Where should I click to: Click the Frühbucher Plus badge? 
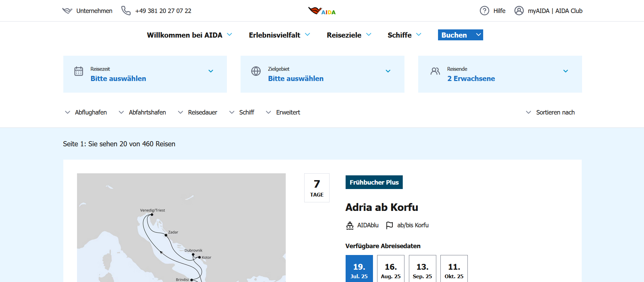click(x=374, y=182)
